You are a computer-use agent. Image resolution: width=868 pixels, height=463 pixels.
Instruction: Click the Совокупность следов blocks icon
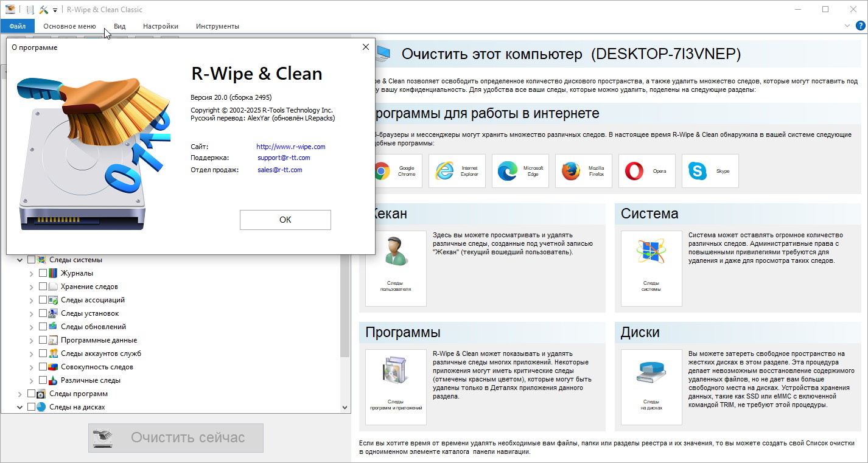point(53,367)
